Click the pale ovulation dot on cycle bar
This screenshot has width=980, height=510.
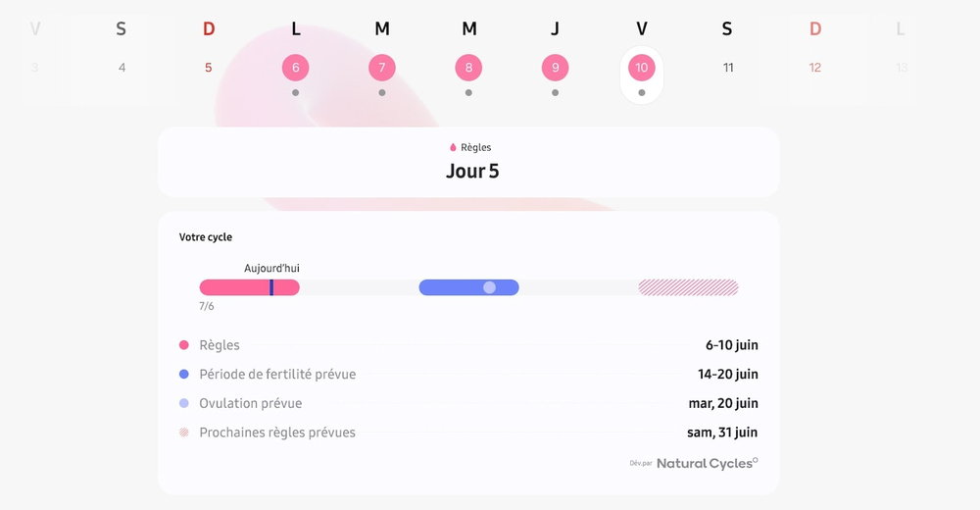(489, 287)
